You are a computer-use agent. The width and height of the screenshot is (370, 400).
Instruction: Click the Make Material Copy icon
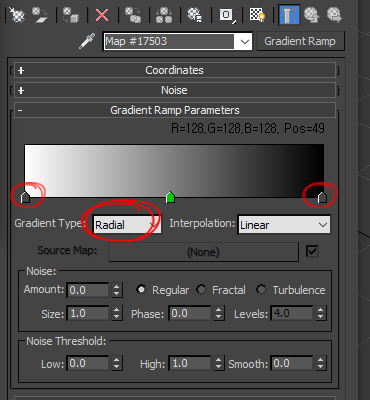133,15
